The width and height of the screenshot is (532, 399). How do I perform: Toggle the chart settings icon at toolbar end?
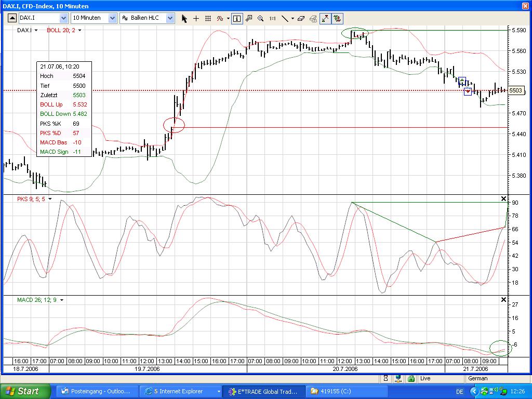[x=336, y=18]
